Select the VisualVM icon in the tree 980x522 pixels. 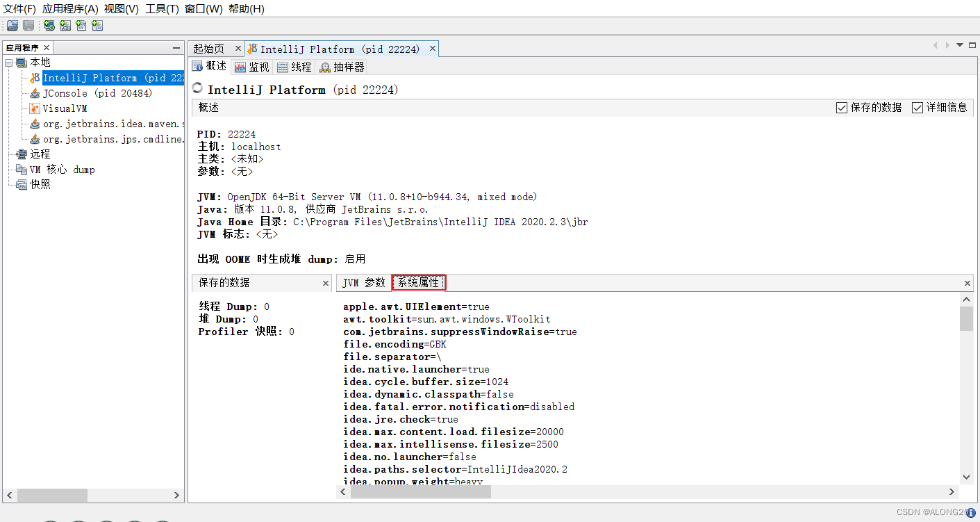pyautogui.click(x=35, y=108)
